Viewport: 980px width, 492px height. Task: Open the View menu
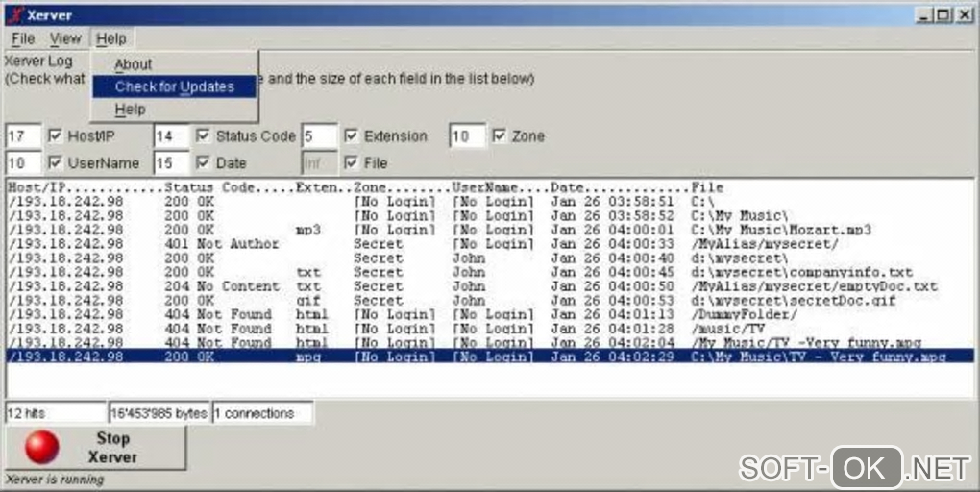tap(65, 38)
